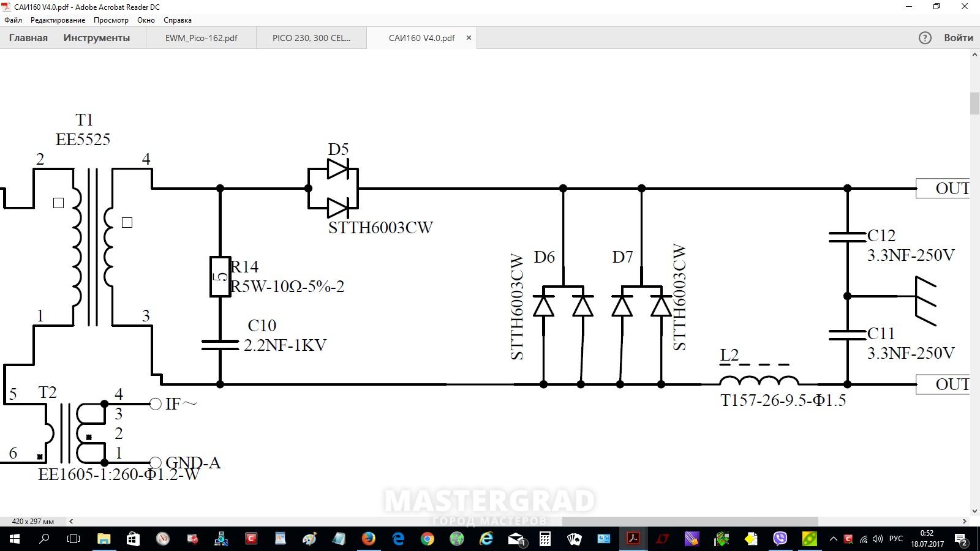The width and height of the screenshot is (980, 551).
Task: Open the notepad sheet icon in the taskbar
Action: [339, 539]
